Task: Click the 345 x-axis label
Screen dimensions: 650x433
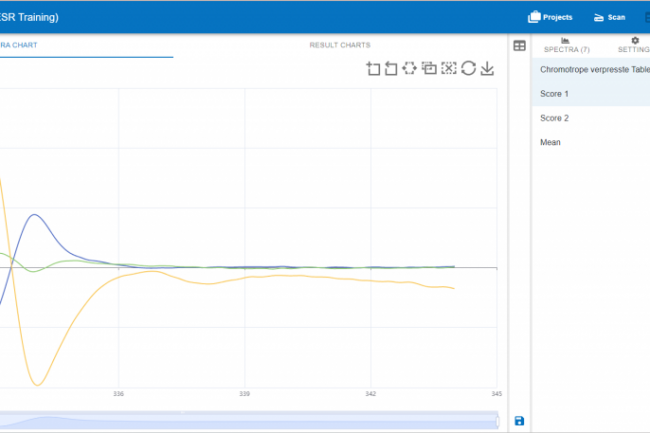Action: pos(497,394)
